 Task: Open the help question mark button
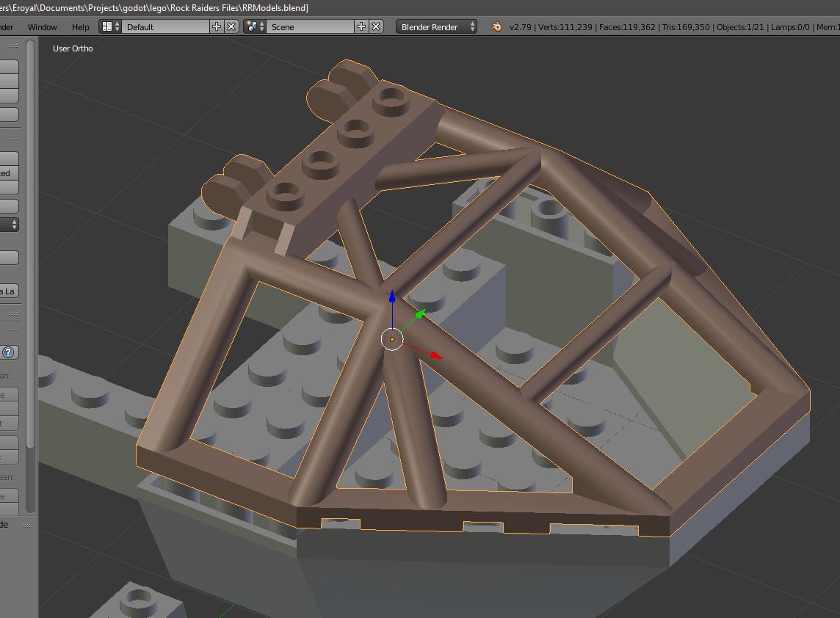click(9, 352)
